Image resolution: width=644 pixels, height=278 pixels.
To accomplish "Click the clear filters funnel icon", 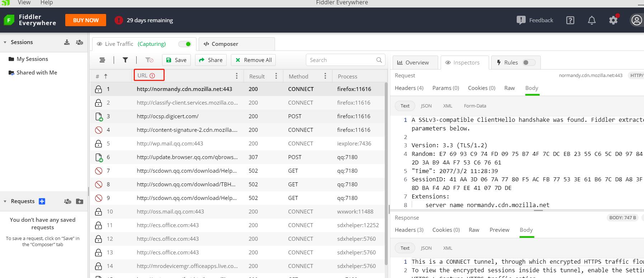I will pos(149,60).
